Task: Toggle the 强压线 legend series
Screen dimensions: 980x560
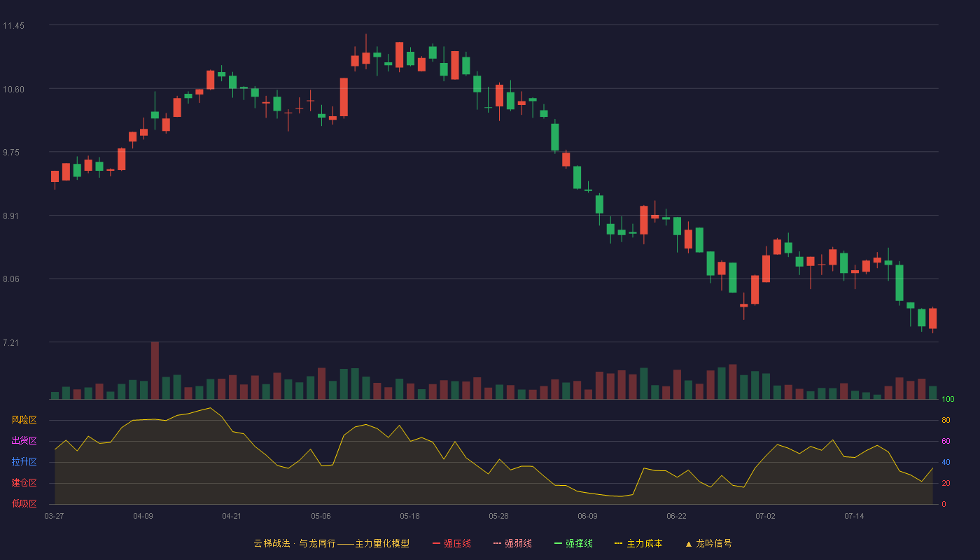Action: coord(451,543)
